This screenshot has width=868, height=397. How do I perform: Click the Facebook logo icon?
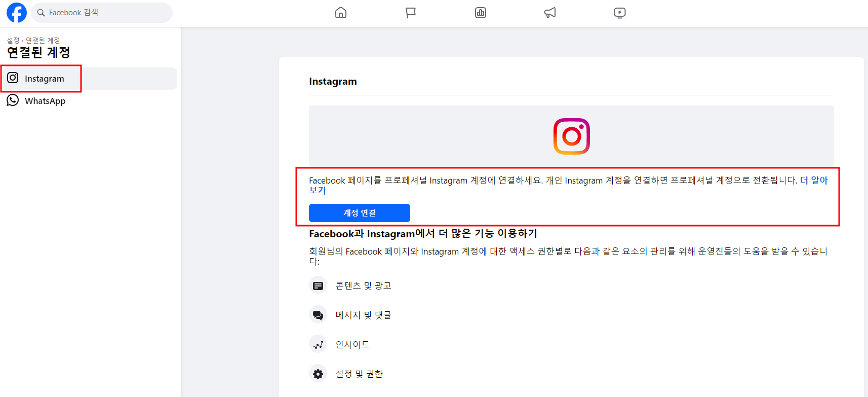tap(16, 13)
